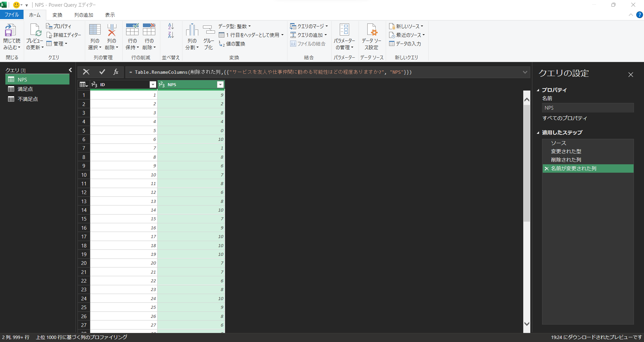Click the すべてのプロパティ link
644x342 pixels.
click(x=565, y=118)
